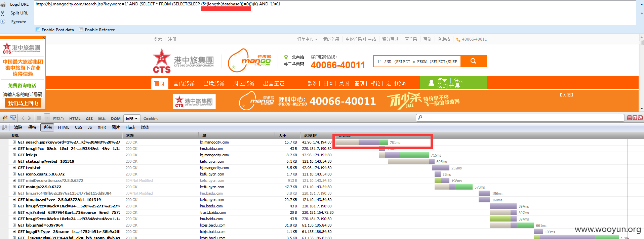Image resolution: width=644 pixels, height=239 pixels.
Task: Click the user avatar icon in green box
Action: coord(431,83)
